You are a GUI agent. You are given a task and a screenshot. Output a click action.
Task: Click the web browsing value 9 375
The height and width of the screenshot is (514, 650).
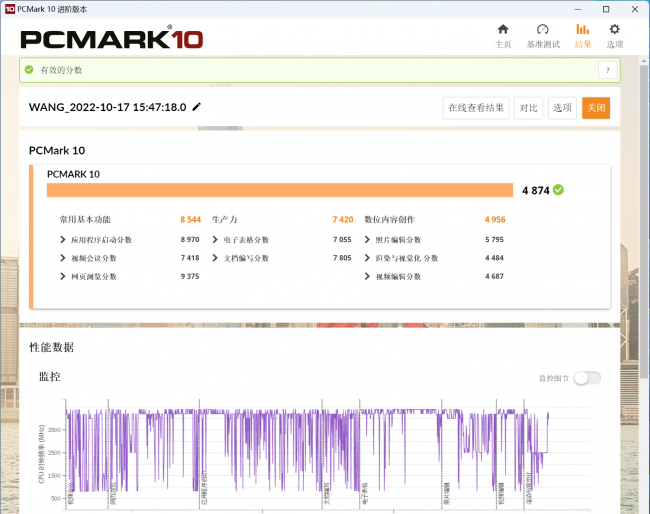point(190,276)
